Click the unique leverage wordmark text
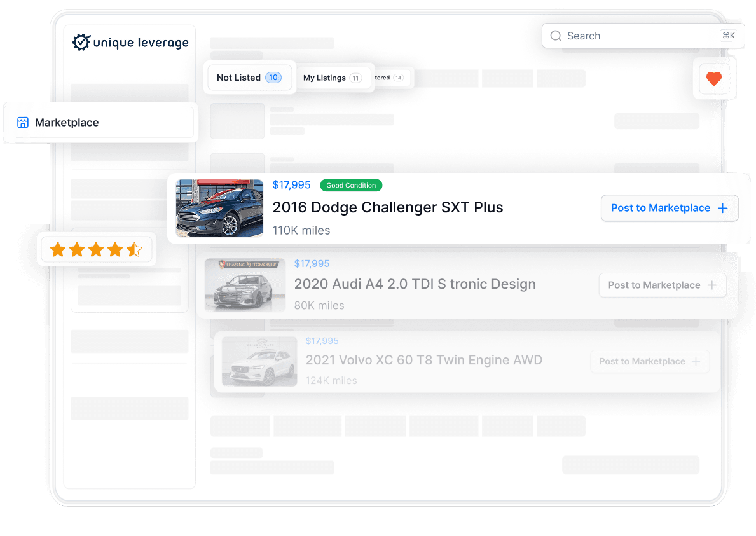 click(x=141, y=43)
